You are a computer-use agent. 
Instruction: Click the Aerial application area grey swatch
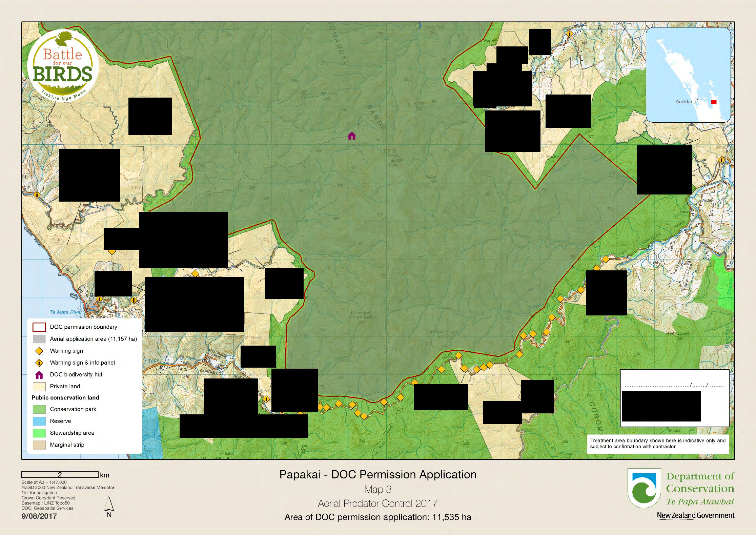click(39, 339)
